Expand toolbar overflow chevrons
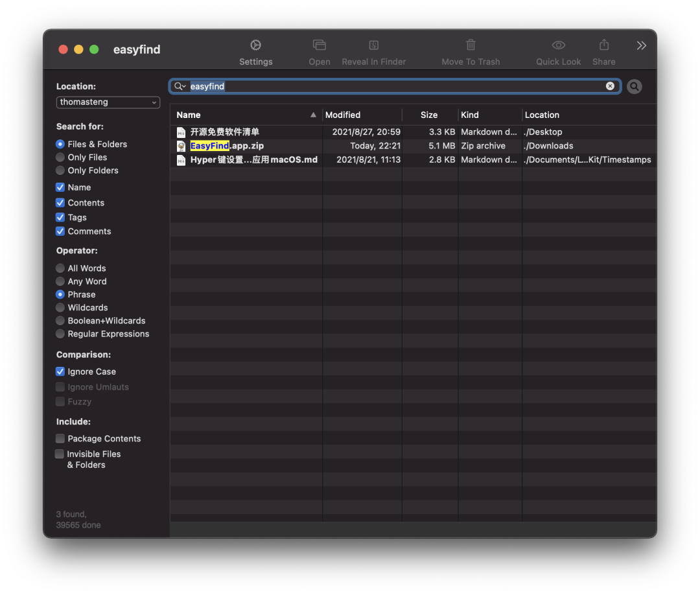The image size is (700, 595). tap(641, 45)
